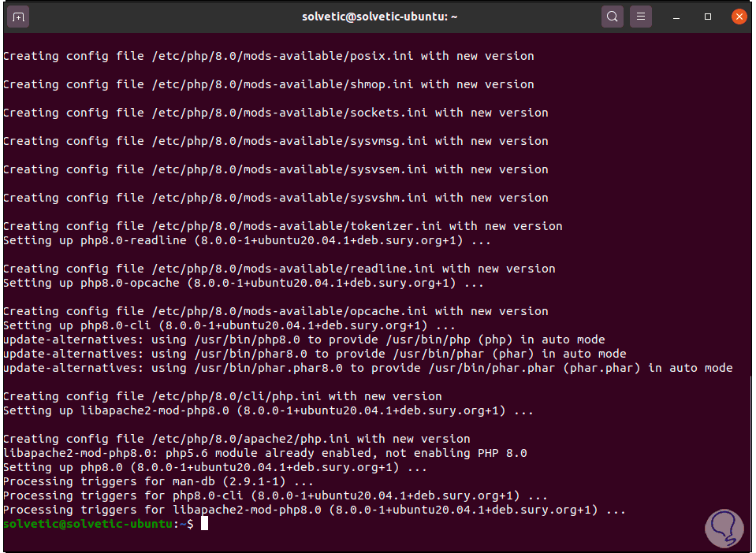Click the "Processing triggers for man-db" line
The width and height of the screenshot is (756, 553).
pyautogui.click(x=158, y=481)
